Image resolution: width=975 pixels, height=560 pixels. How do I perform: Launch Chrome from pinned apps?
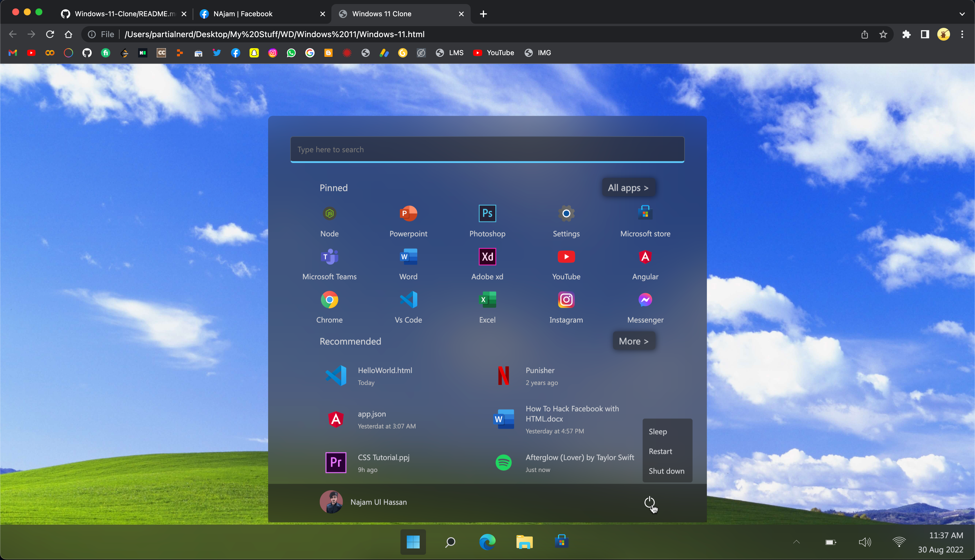[x=329, y=307]
